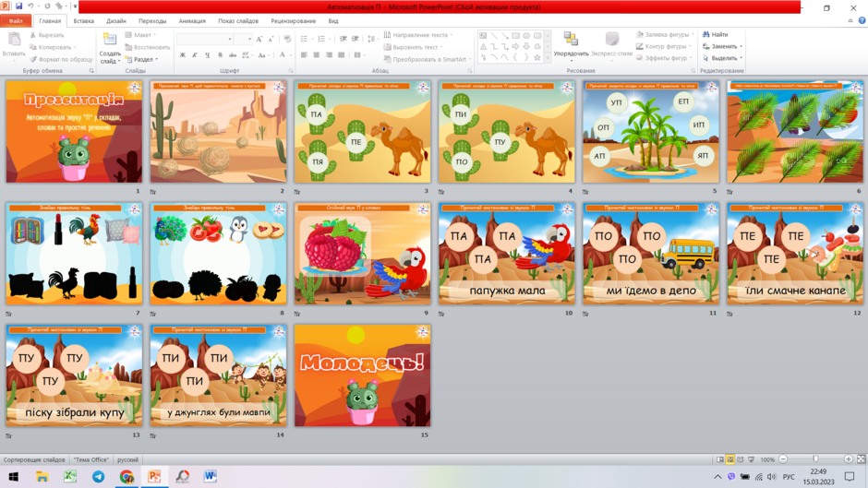The height and width of the screenshot is (488, 868).
Task: Switch to the Анимация tab
Action: (192, 21)
